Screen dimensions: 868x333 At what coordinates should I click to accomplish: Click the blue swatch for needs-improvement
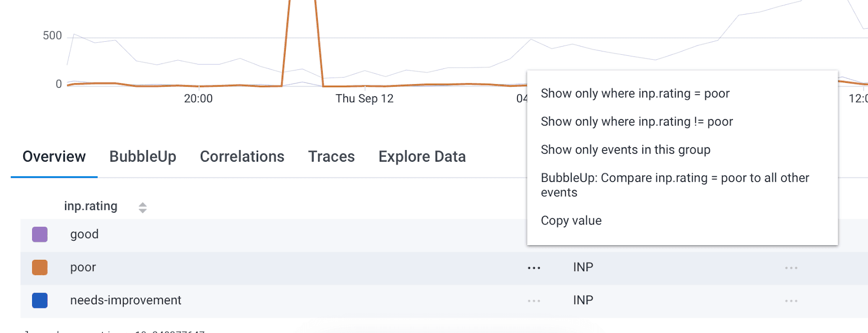pos(40,300)
